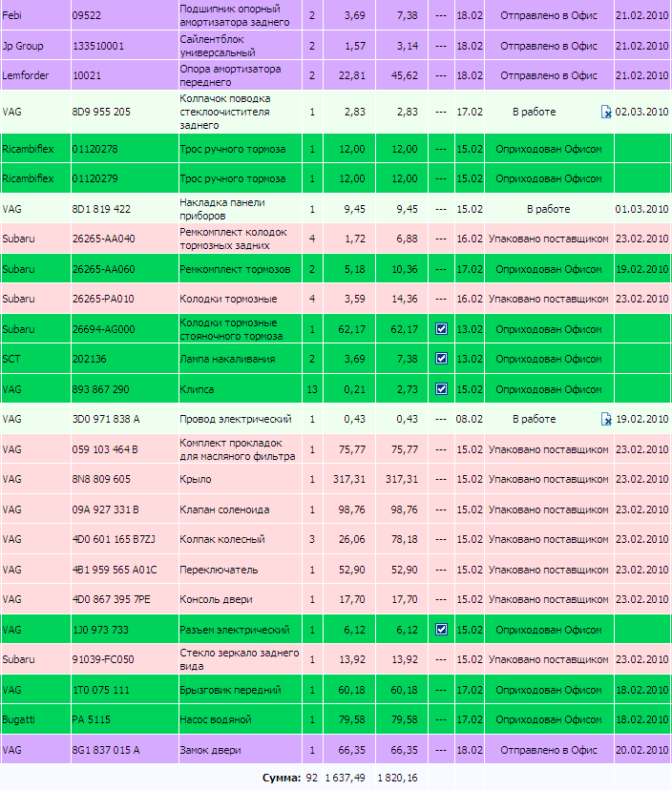Click 'Лампа накаливания' description
Viewport: 672px width, 790px height.
pyautogui.click(x=227, y=359)
